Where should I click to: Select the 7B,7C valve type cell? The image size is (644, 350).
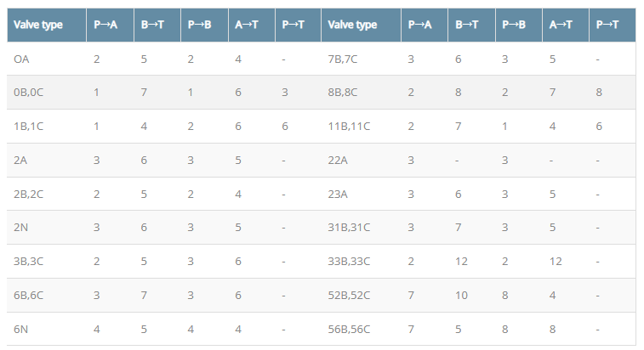(x=345, y=59)
